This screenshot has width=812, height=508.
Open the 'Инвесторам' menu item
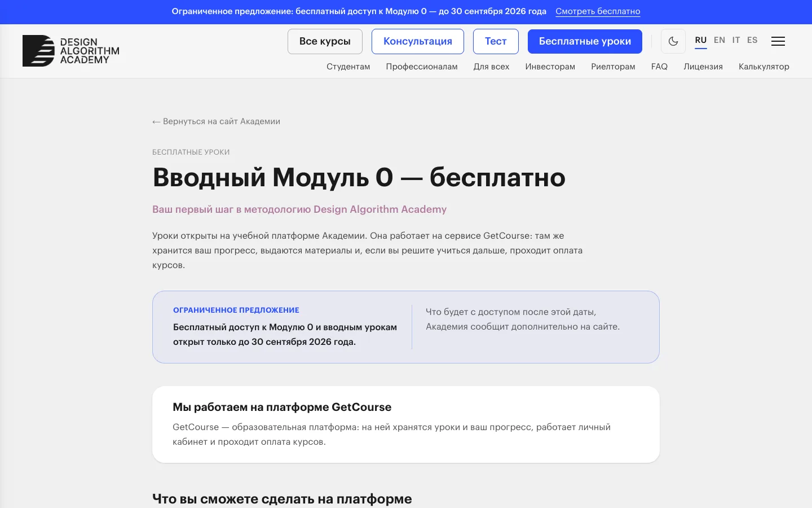[x=550, y=67]
